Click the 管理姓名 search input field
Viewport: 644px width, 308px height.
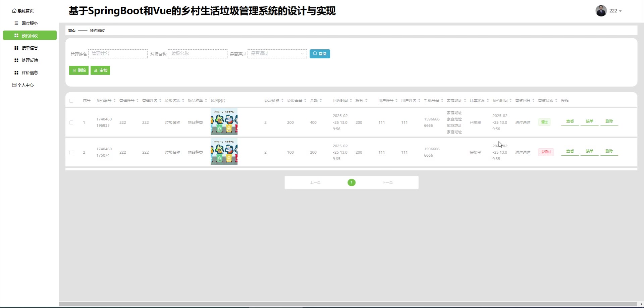pos(118,54)
